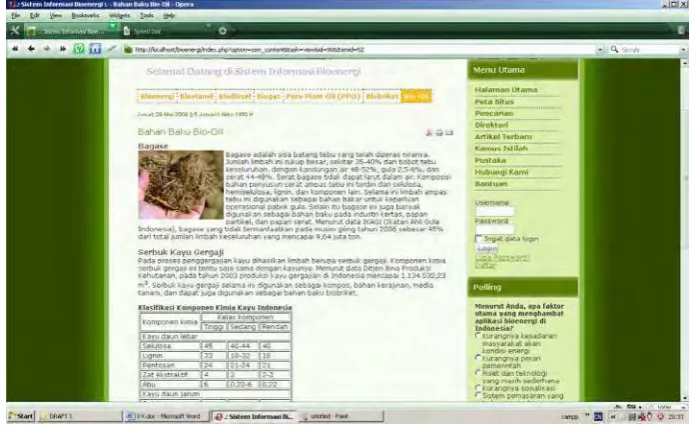Click the forward arrow button
This screenshot has height=430, width=695.
47,49
